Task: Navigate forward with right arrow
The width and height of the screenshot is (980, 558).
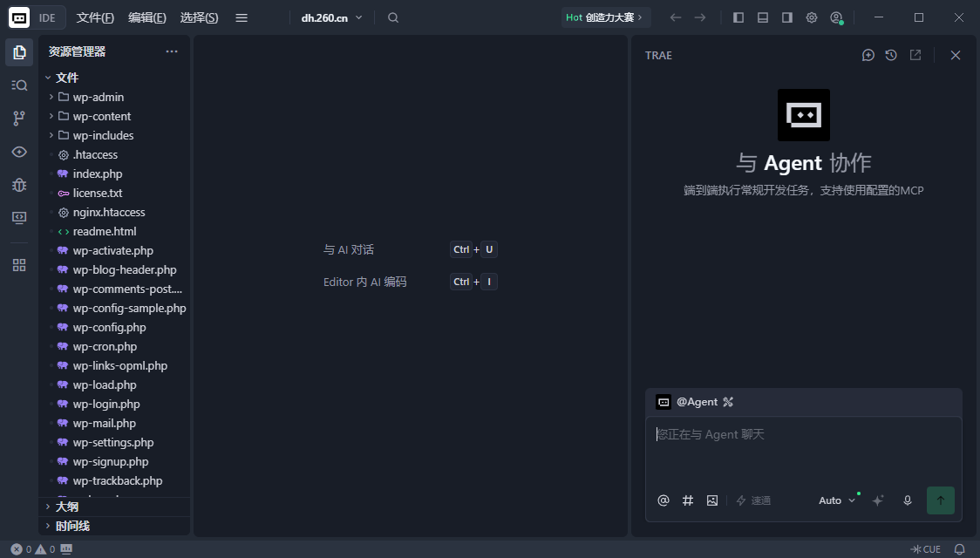Action: pos(700,17)
